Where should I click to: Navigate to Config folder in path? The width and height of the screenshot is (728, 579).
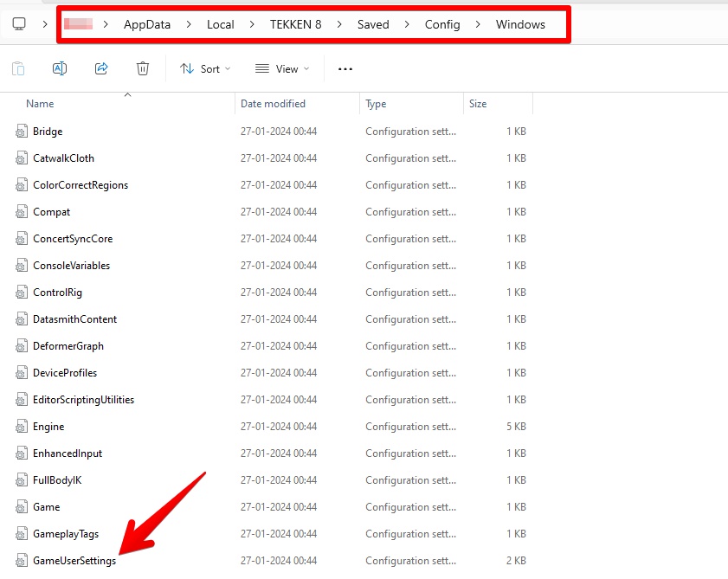pyautogui.click(x=442, y=24)
